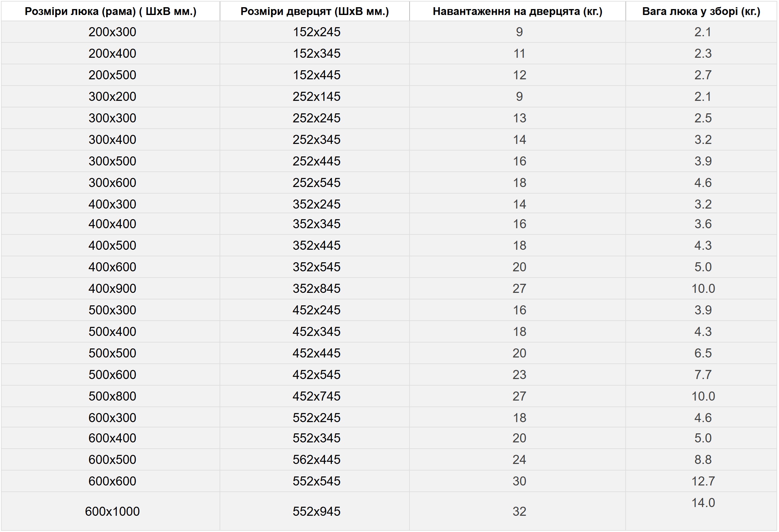Click the 200x500 frame size cell

coord(112,75)
